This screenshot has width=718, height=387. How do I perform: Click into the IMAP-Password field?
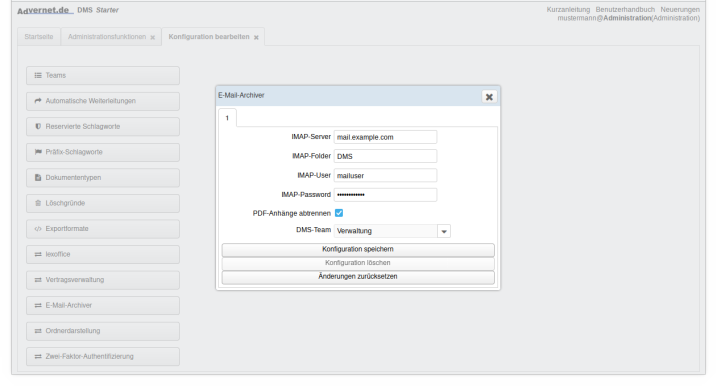pos(385,195)
